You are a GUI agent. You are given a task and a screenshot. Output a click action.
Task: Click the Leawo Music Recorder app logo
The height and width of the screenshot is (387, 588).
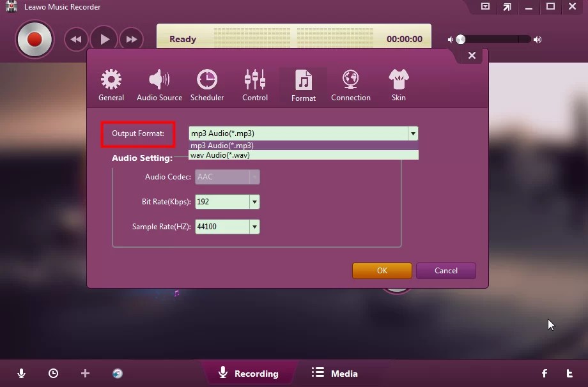click(12, 6)
